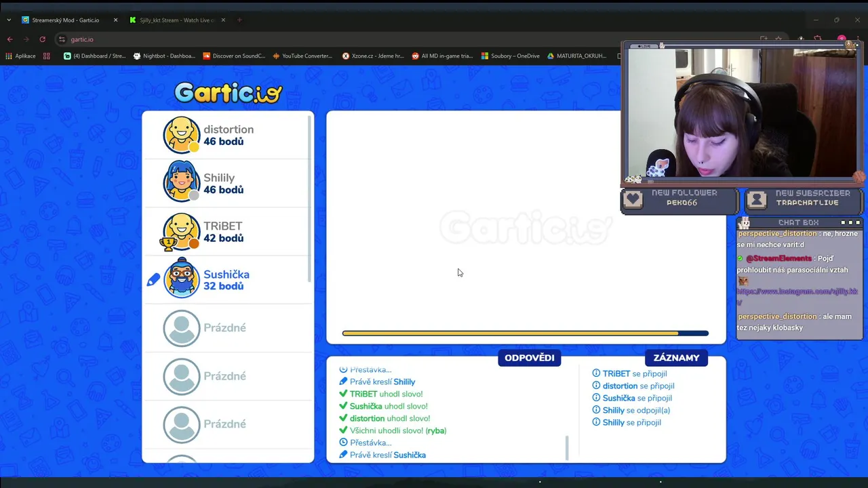This screenshot has height=488, width=868.
Task: Open the tab search dropdown arrow
Action: (x=9, y=20)
